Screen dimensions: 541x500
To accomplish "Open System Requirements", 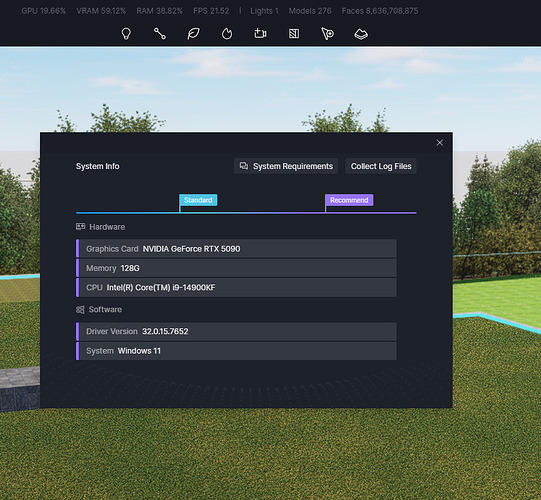I will [286, 166].
